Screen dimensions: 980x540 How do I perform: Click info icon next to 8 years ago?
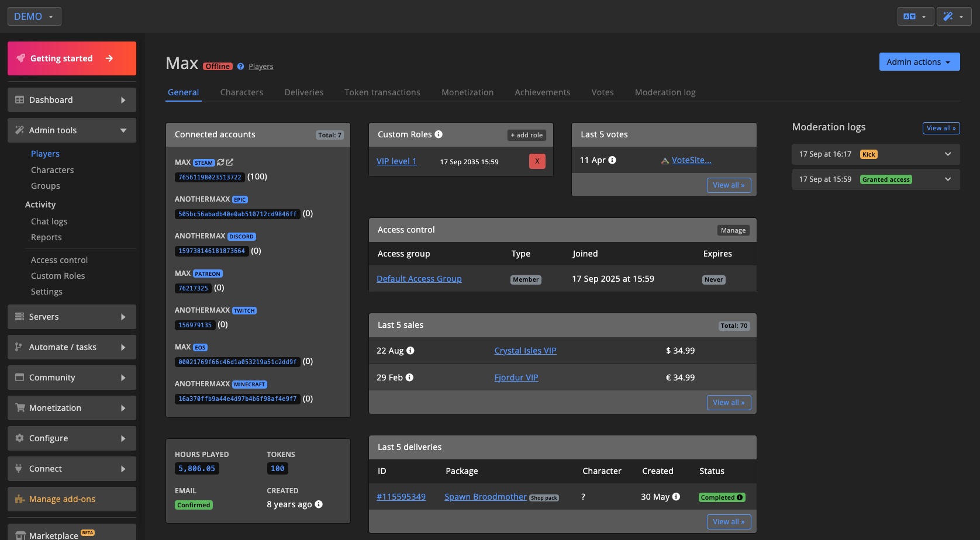[x=319, y=504]
